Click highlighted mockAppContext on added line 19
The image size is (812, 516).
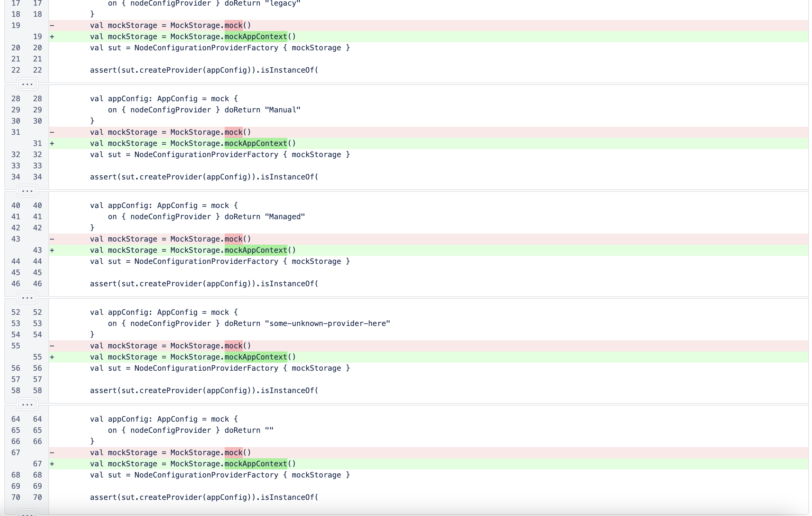coord(255,36)
